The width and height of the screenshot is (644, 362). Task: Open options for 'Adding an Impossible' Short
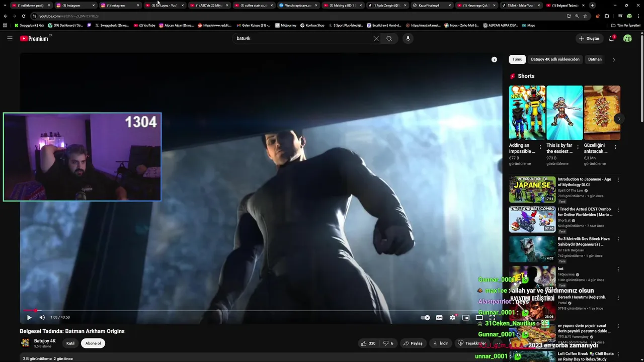click(x=540, y=147)
